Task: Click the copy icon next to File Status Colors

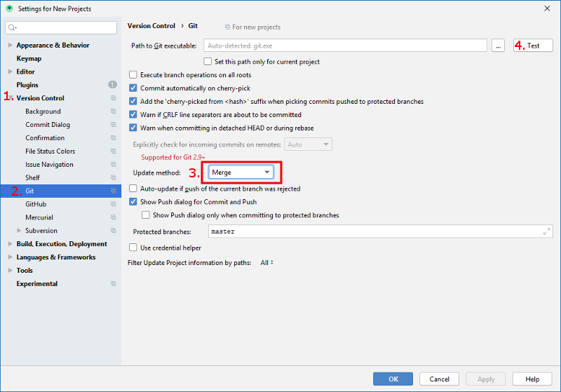Action: (x=113, y=151)
